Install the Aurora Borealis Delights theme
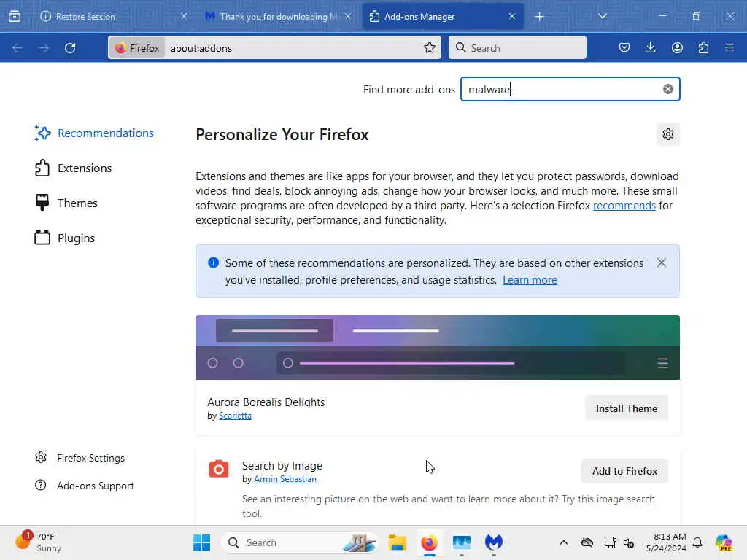The image size is (747, 560). pos(627,408)
